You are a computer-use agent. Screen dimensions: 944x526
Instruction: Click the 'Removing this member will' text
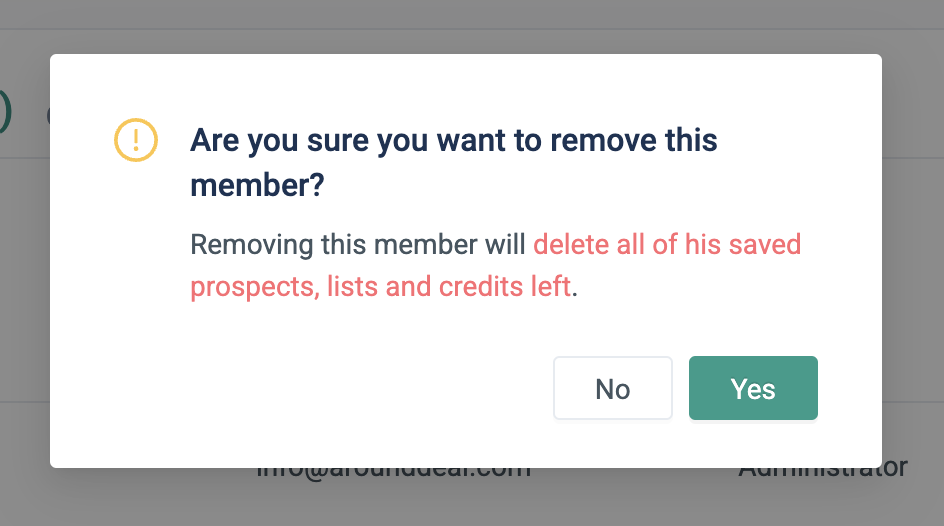tap(358, 244)
